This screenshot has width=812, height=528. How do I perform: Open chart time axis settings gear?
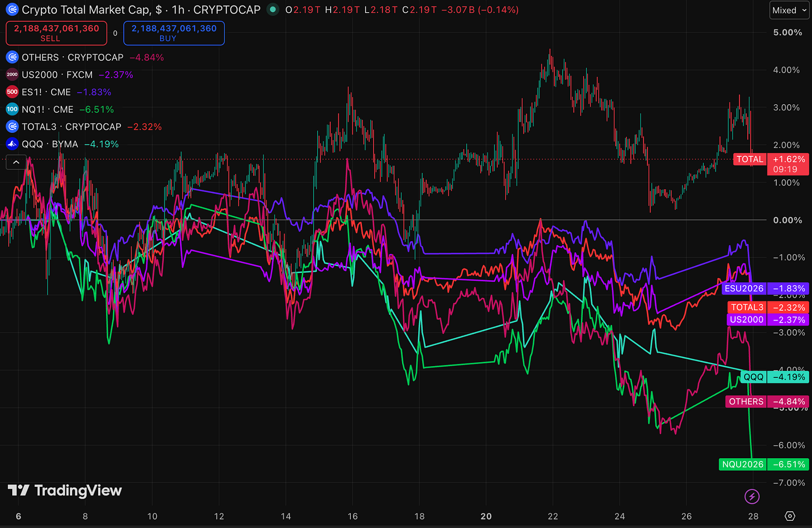point(790,516)
